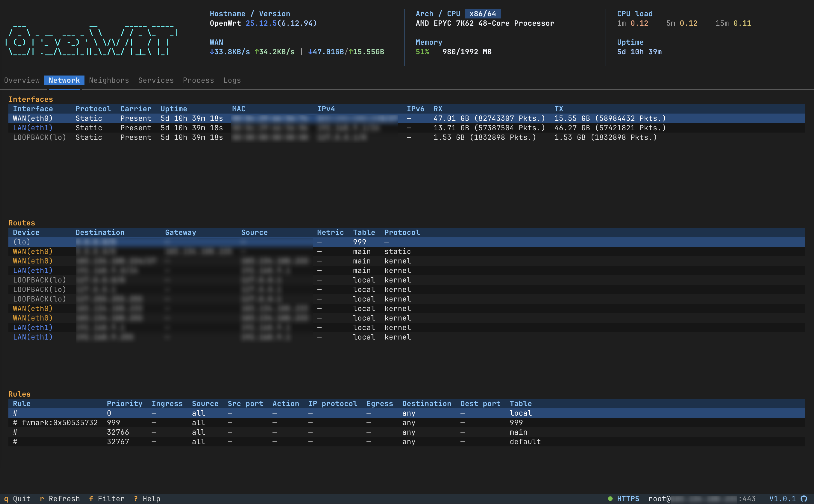814x504 pixels.
Task: Click the AMD EPYC processor name
Action: coord(485,23)
